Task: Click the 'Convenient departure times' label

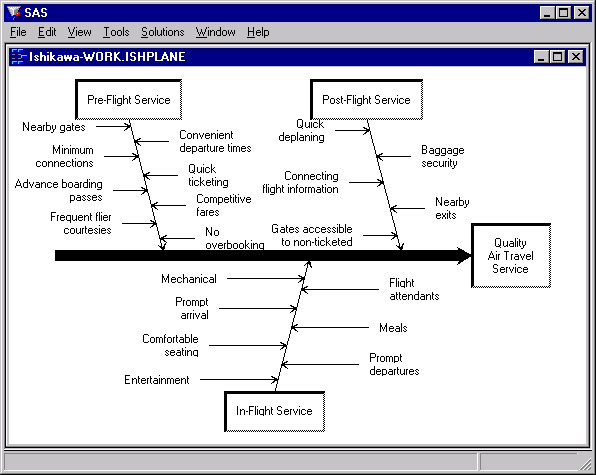Action: click(x=215, y=141)
